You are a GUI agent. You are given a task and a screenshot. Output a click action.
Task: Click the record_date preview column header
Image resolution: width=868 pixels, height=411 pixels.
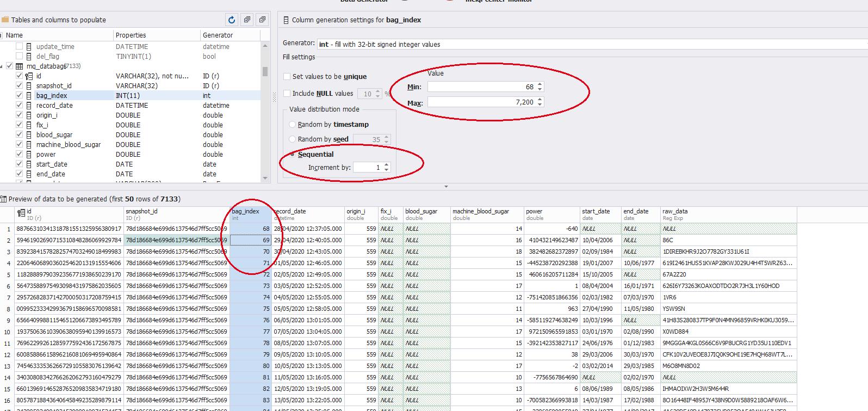pos(308,214)
